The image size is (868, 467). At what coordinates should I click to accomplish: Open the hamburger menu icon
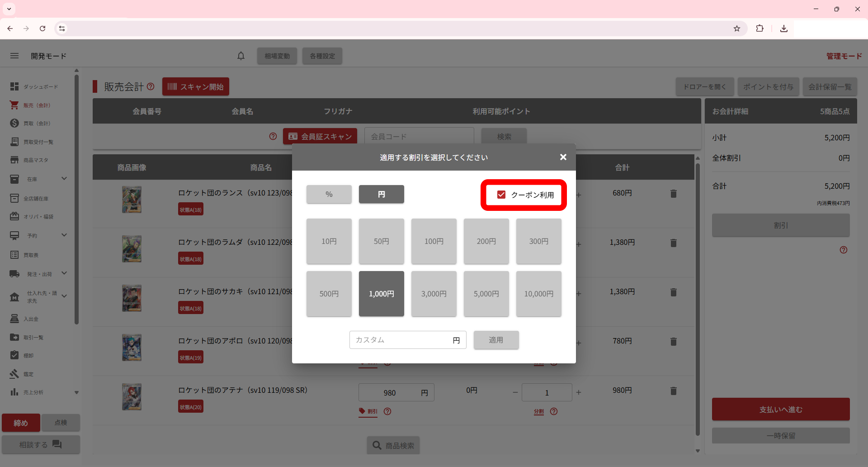pyautogui.click(x=14, y=56)
